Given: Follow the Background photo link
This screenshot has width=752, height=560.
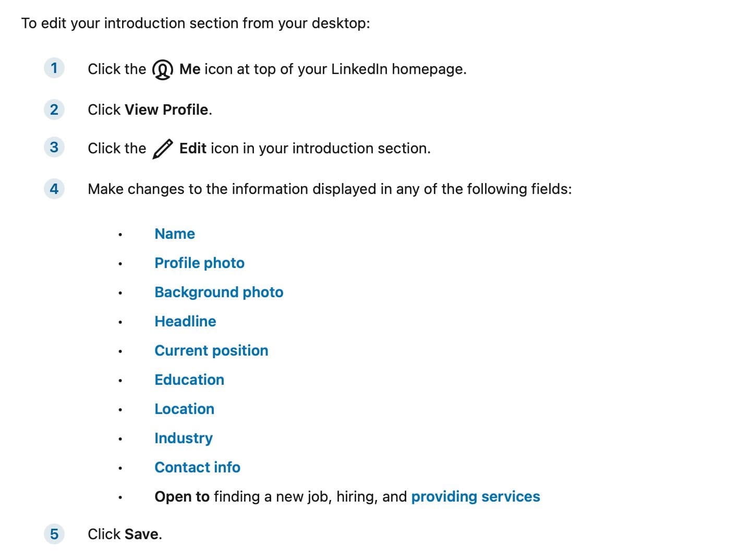Looking at the screenshot, I should pos(219,292).
